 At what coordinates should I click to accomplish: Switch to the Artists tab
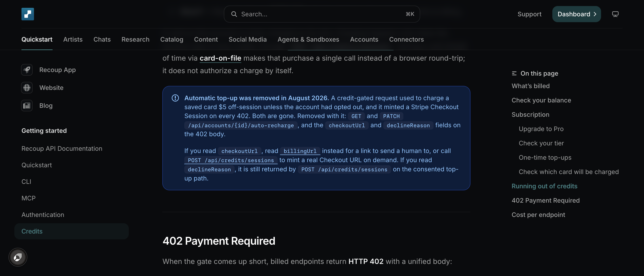(73, 40)
